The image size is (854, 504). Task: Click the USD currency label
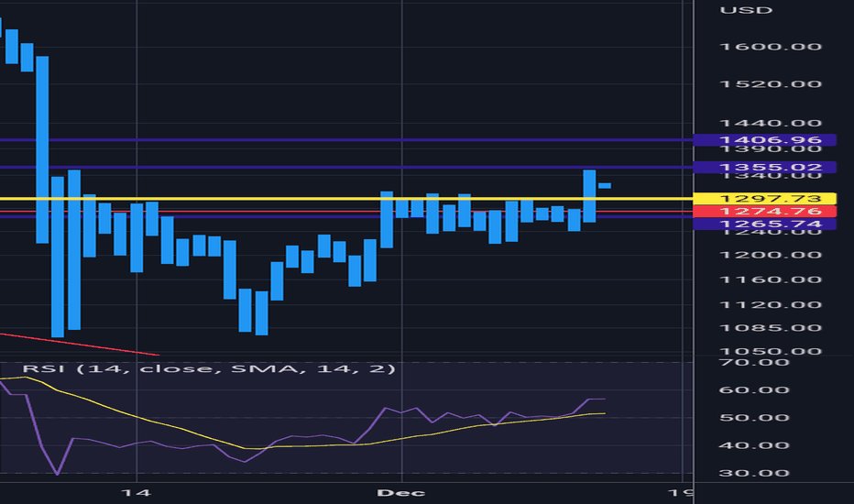pos(746,10)
